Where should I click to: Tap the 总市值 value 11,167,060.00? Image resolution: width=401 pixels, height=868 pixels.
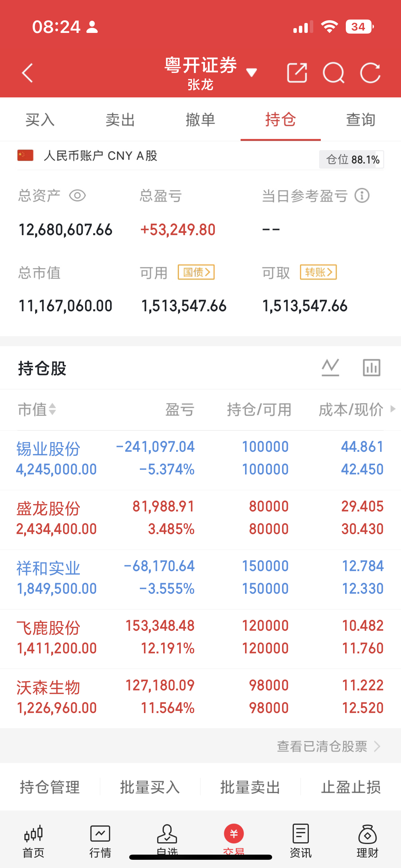[x=65, y=305]
